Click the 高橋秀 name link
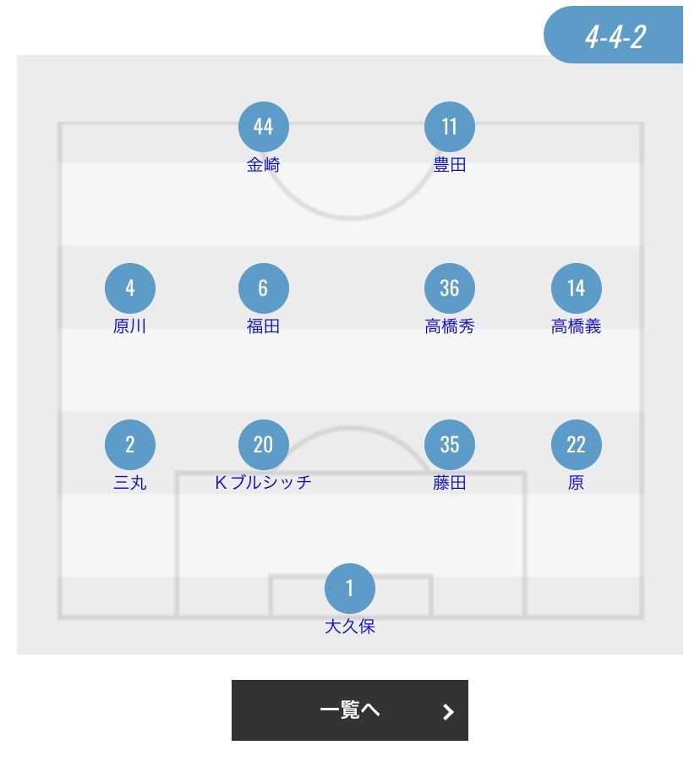This screenshot has width=700, height=778. 449,326
